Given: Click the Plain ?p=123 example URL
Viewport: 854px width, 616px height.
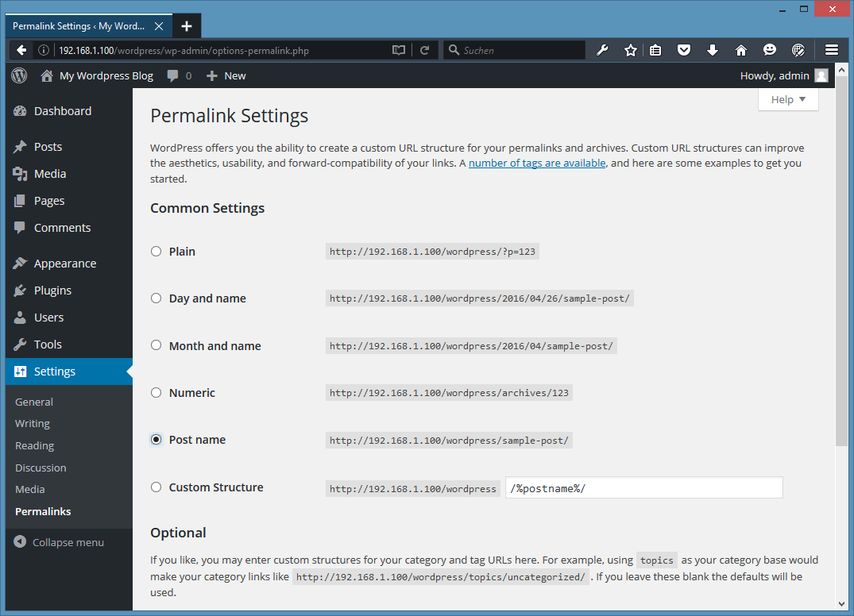Looking at the screenshot, I should point(432,252).
